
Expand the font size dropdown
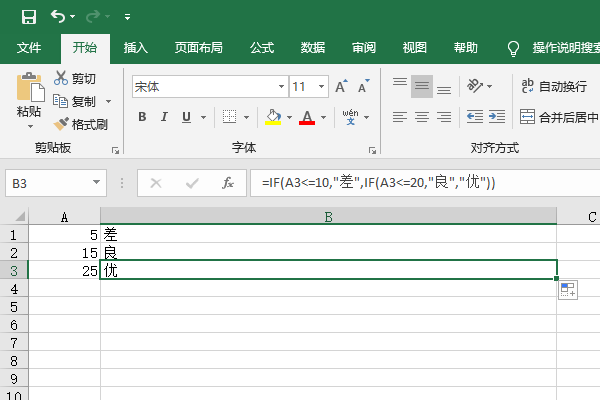coord(323,87)
